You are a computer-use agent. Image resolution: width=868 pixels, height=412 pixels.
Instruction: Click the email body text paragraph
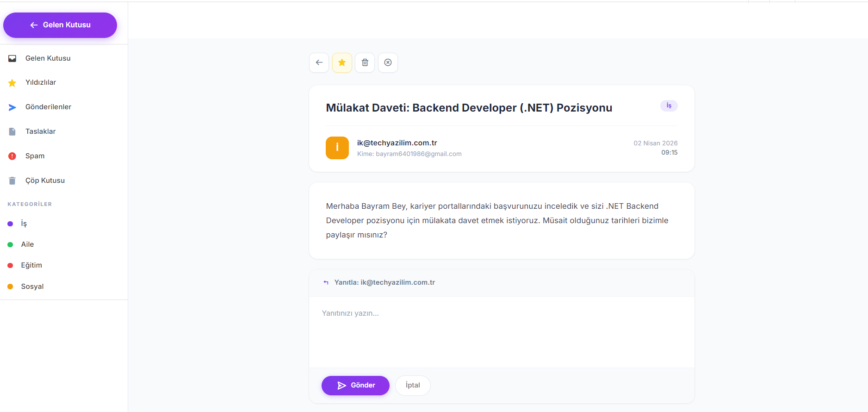[x=497, y=220]
